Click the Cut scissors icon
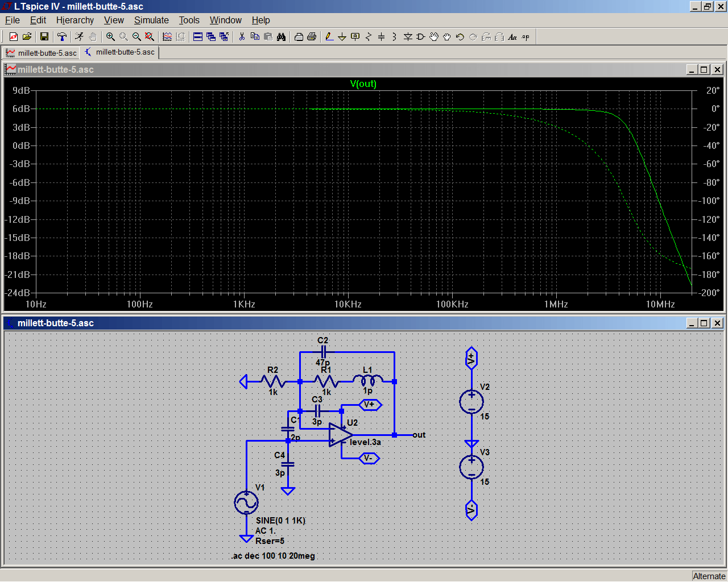Image resolution: width=728 pixels, height=582 pixels. click(x=242, y=37)
